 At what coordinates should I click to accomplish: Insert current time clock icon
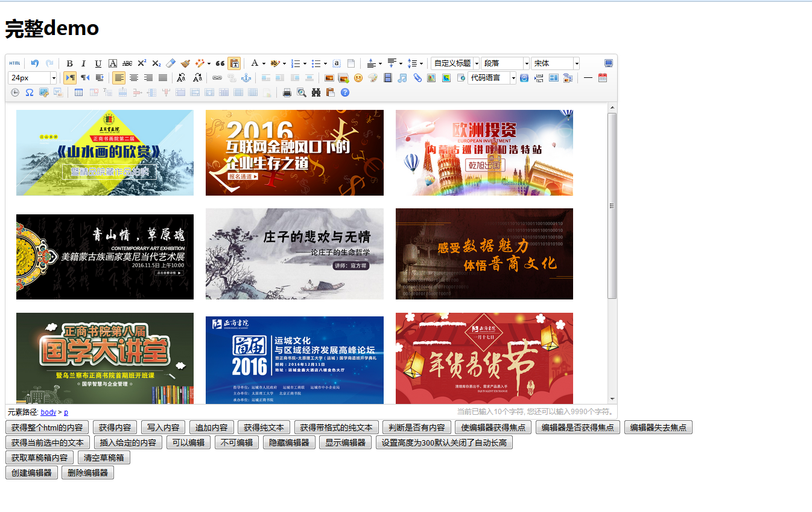[x=15, y=92]
